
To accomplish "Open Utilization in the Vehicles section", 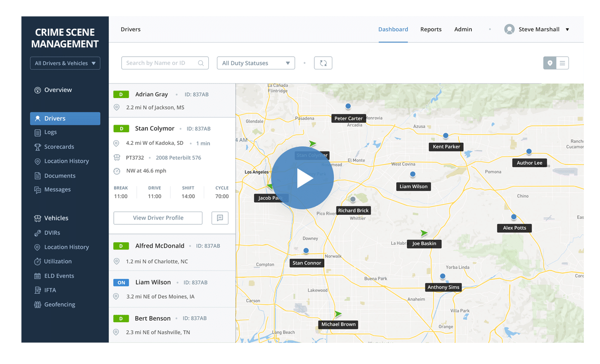I will point(57,261).
